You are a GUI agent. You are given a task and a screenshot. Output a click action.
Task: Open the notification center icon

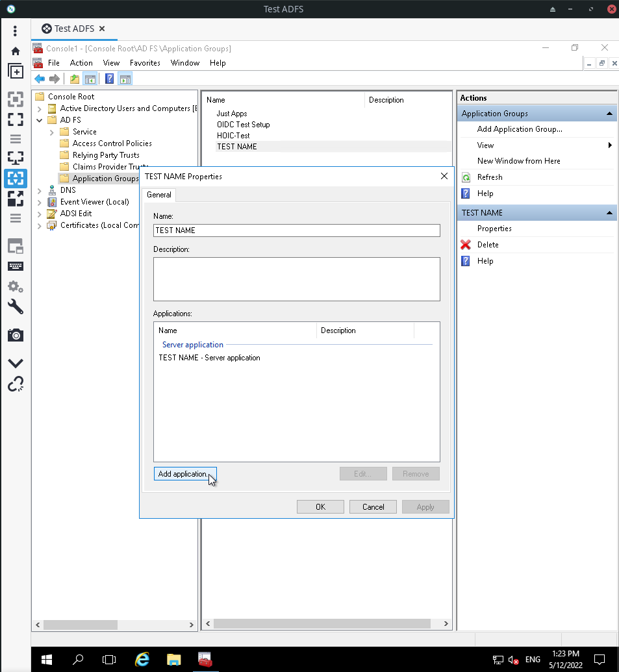[600, 660]
